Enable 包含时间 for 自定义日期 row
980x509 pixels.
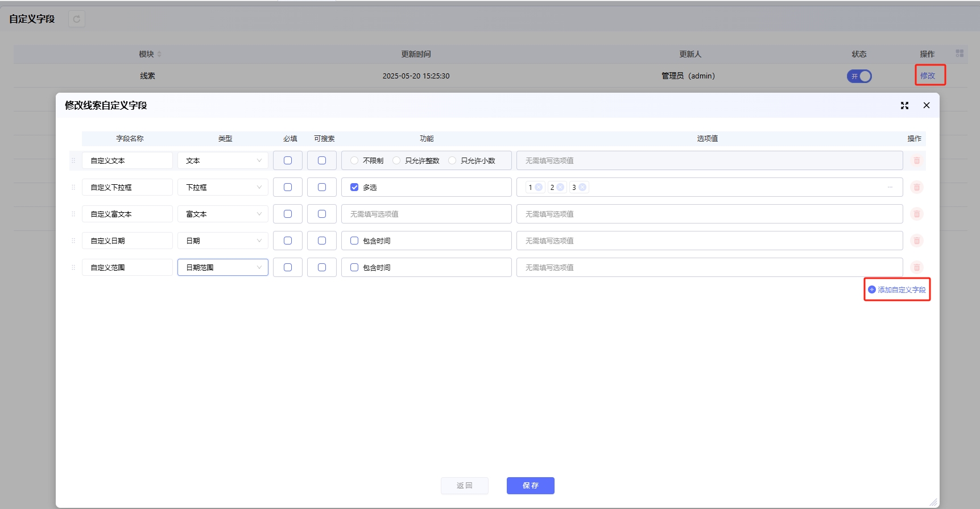coord(354,241)
